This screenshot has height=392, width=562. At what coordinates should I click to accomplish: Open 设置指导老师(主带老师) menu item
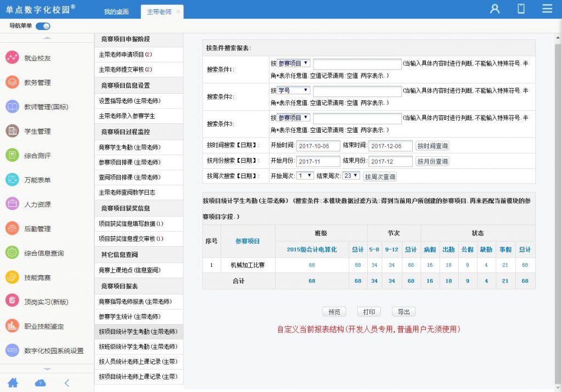coord(139,101)
